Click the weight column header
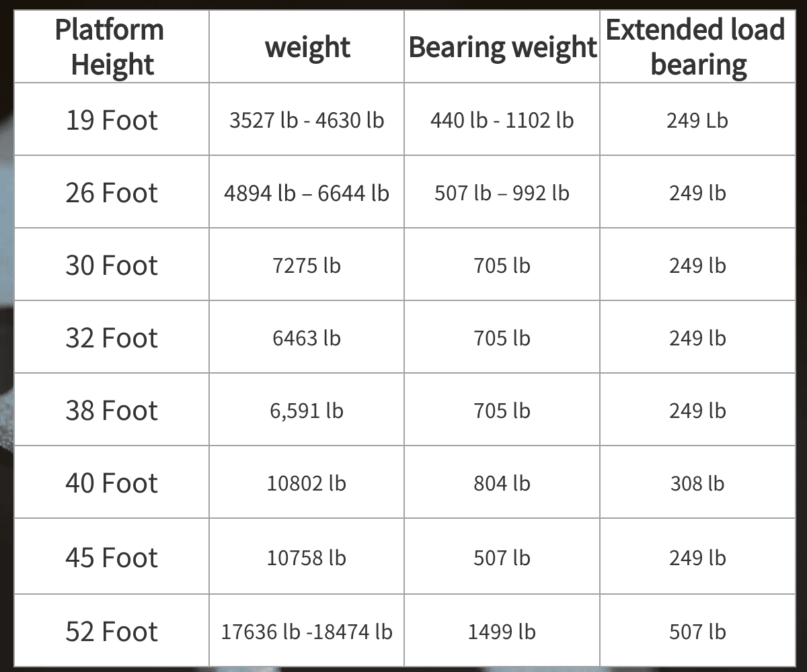This screenshot has width=807, height=672. pyautogui.click(x=307, y=48)
